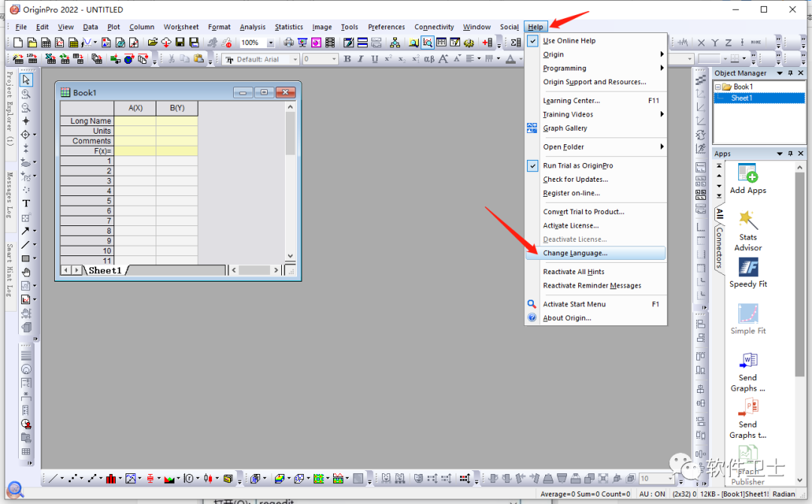
Task: Select the Zoom In magnifier tool
Action: [26, 94]
